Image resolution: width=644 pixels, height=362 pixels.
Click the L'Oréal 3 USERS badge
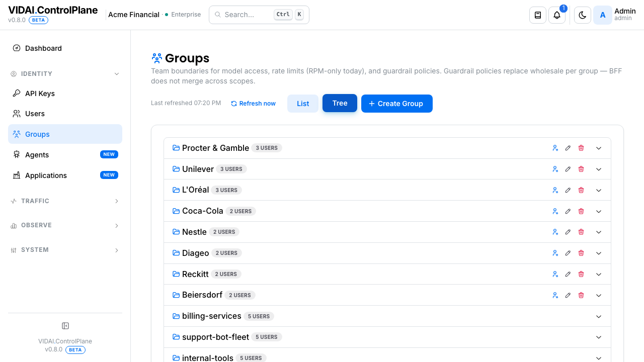click(x=226, y=190)
